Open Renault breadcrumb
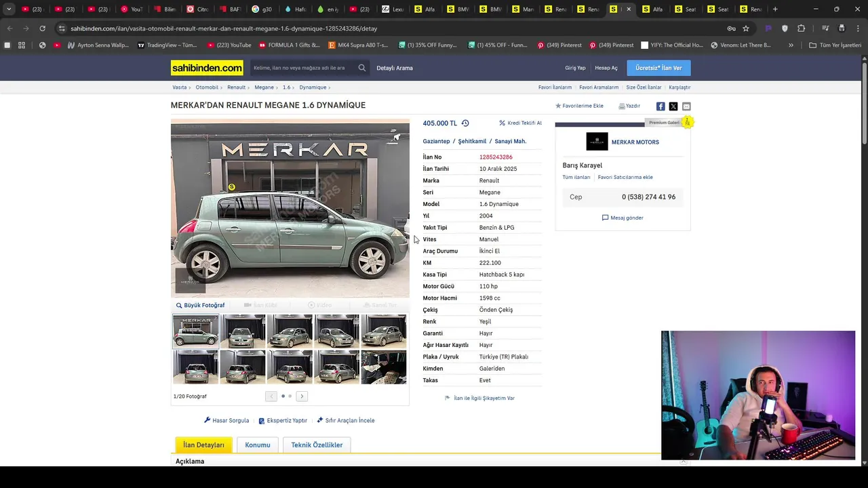 click(x=236, y=87)
